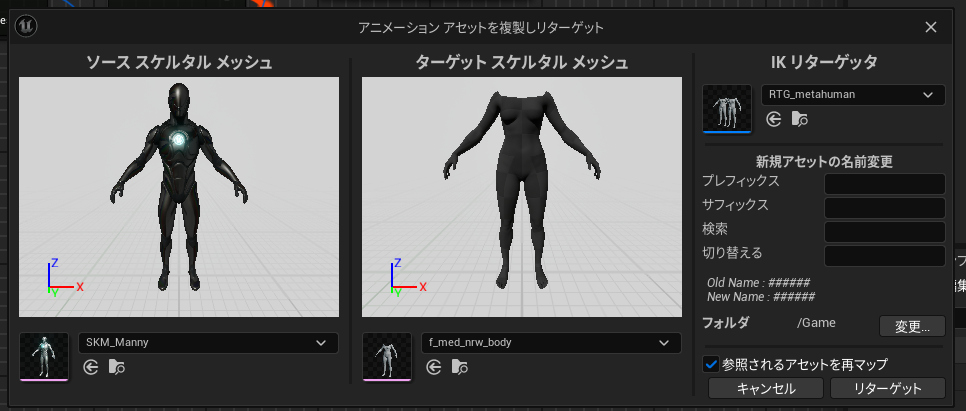The height and width of the screenshot is (411, 966).
Task: Click the 変更... folder button
Action: 912,326
